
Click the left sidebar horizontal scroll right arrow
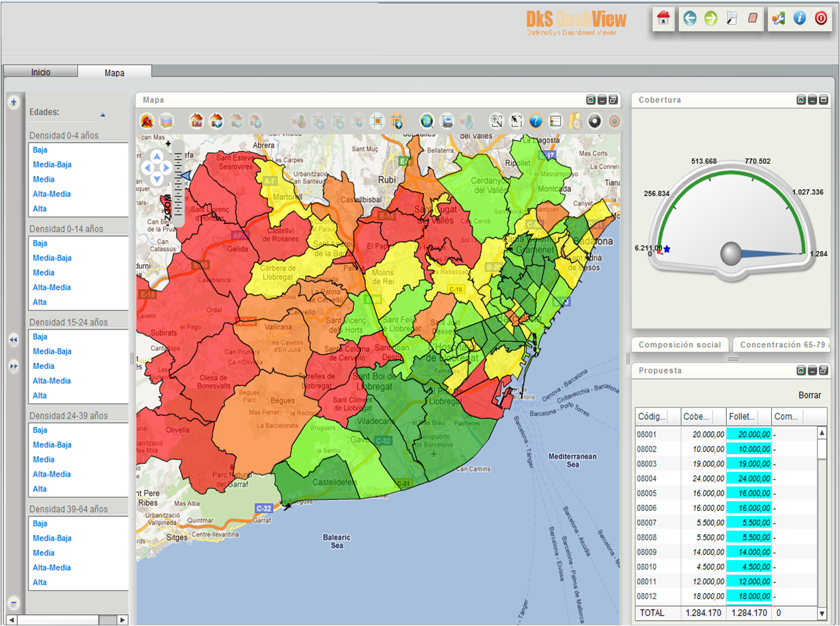click(122, 620)
